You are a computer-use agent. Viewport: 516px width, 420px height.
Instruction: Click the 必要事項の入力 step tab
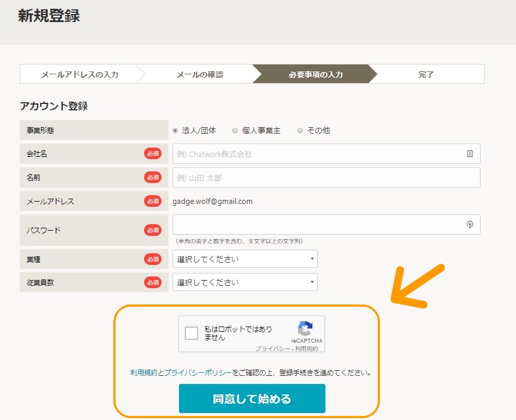[x=316, y=74]
